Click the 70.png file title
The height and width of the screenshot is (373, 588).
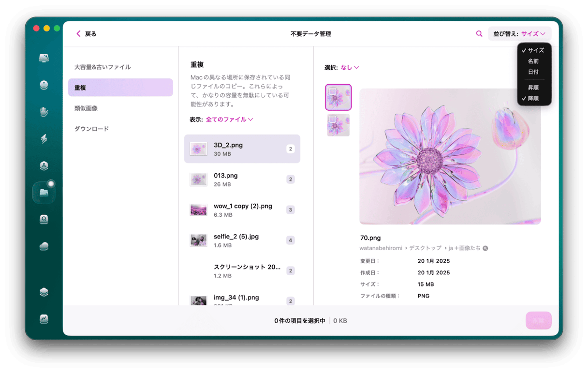pyautogui.click(x=370, y=238)
